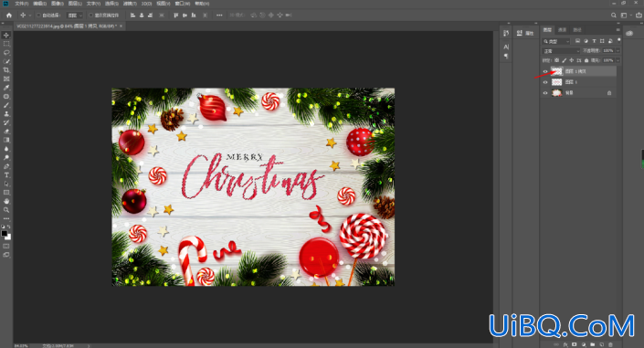Select the Horizontal Type tool

(6, 175)
